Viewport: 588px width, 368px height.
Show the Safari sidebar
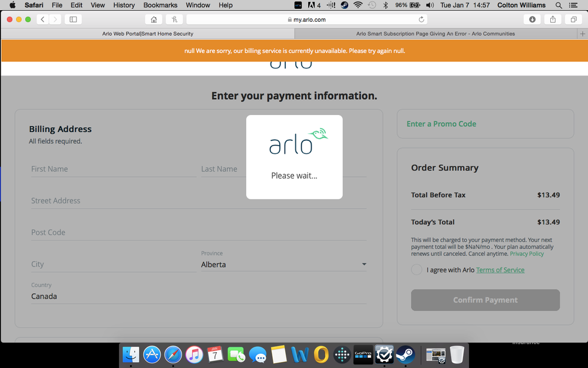(x=73, y=19)
